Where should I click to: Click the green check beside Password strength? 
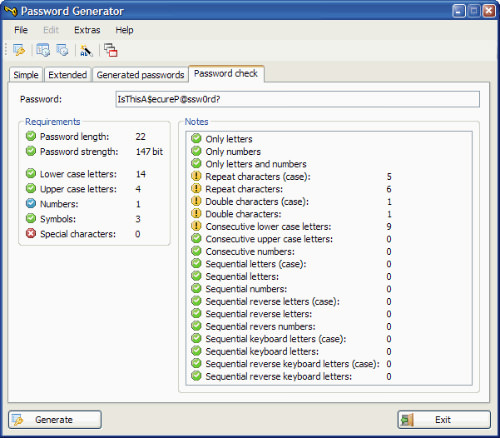click(x=31, y=151)
